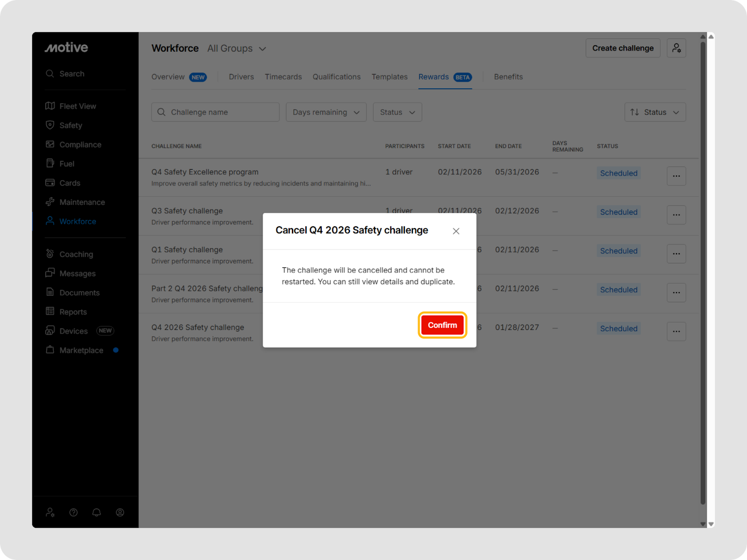The width and height of the screenshot is (747, 560).
Task: Switch to the Timecards tab
Action: (283, 77)
